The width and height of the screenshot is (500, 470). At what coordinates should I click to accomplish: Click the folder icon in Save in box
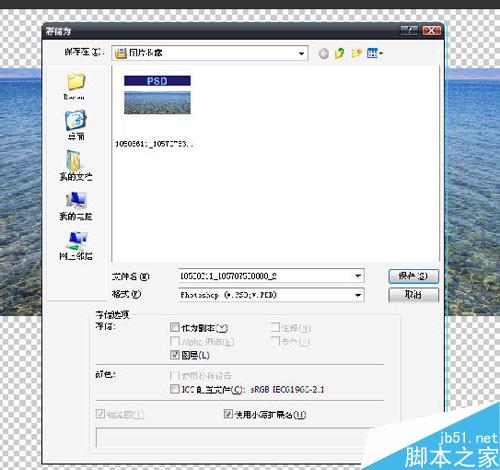pos(121,53)
